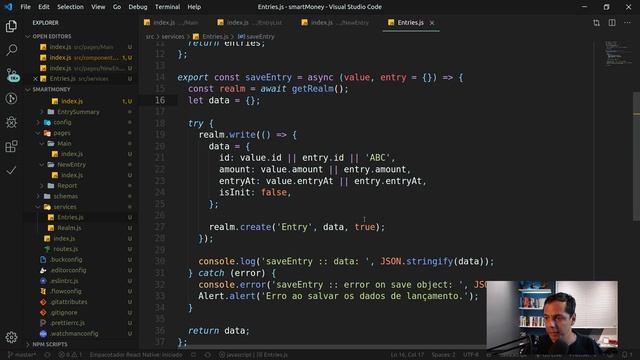640x360 pixels.
Task: Open the Terminal menu
Action: click(x=167, y=7)
